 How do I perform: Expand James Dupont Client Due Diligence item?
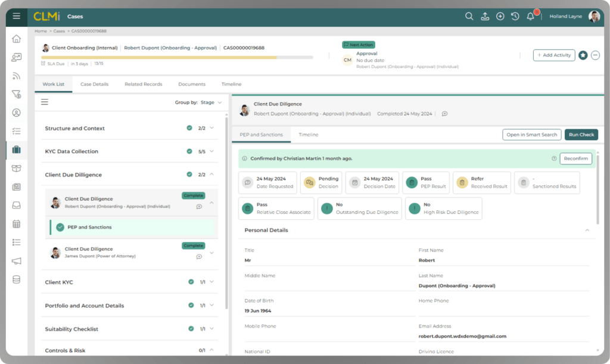click(x=211, y=253)
